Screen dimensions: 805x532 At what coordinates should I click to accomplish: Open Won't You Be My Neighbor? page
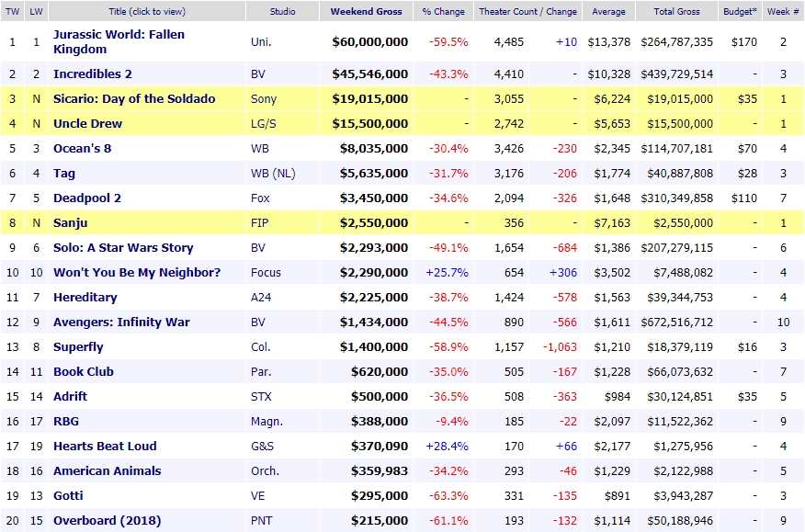tap(137, 272)
